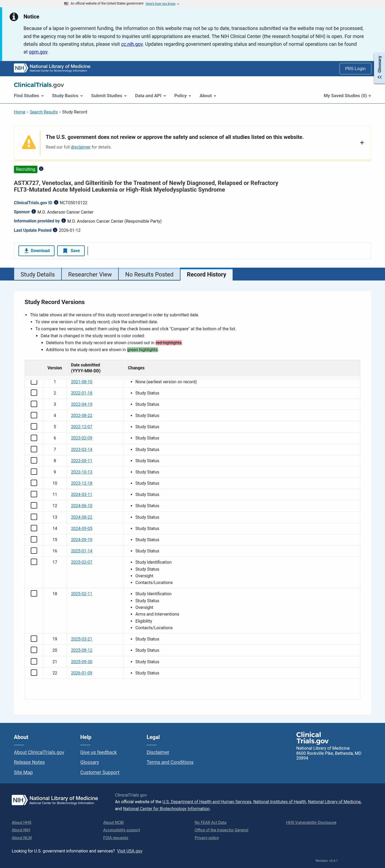Screen dimensions: 385x868
Task: Open footer Release Notes link
Action: tap(29, 762)
